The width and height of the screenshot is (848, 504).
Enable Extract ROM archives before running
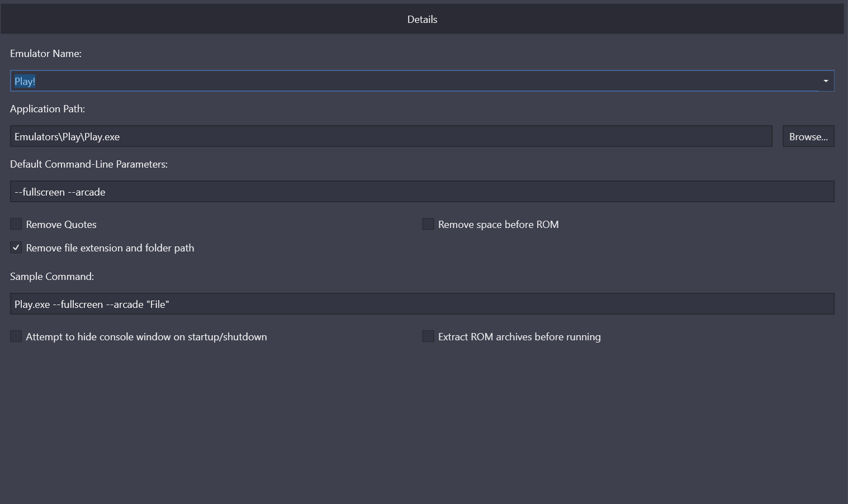pyautogui.click(x=428, y=336)
